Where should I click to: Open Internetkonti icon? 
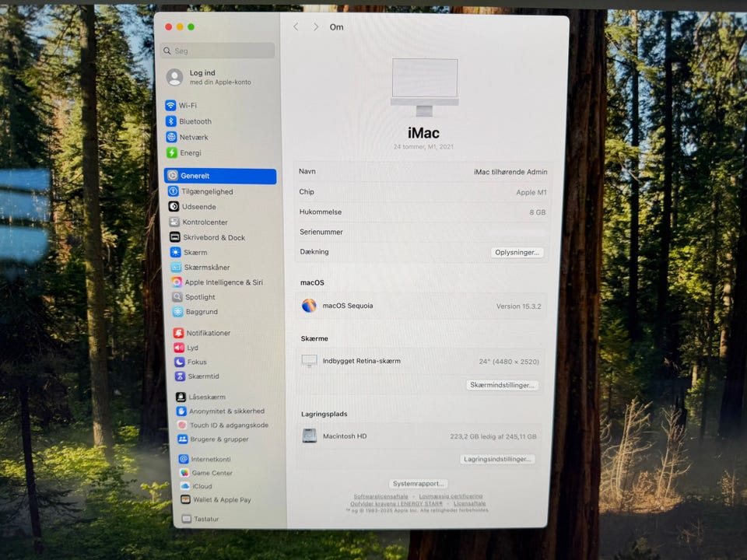[184, 459]
